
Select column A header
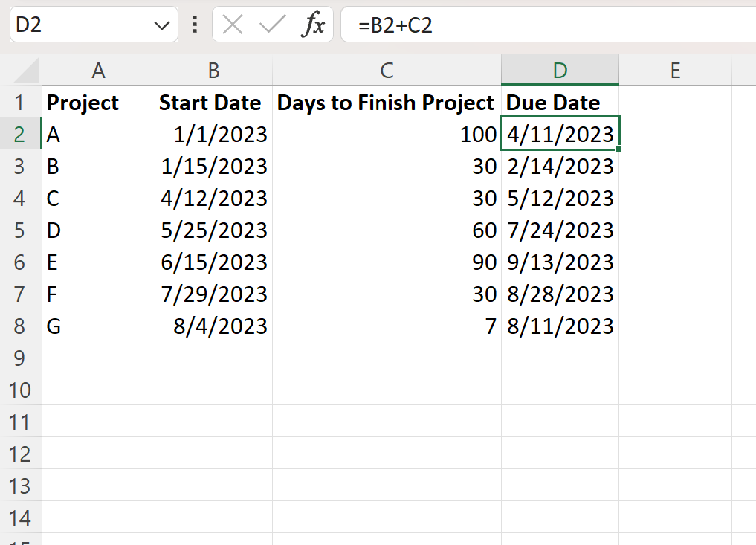98,71
